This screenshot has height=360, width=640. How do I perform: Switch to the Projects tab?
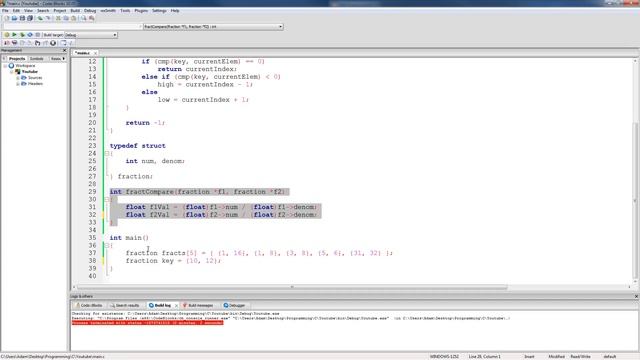(17, 59)
